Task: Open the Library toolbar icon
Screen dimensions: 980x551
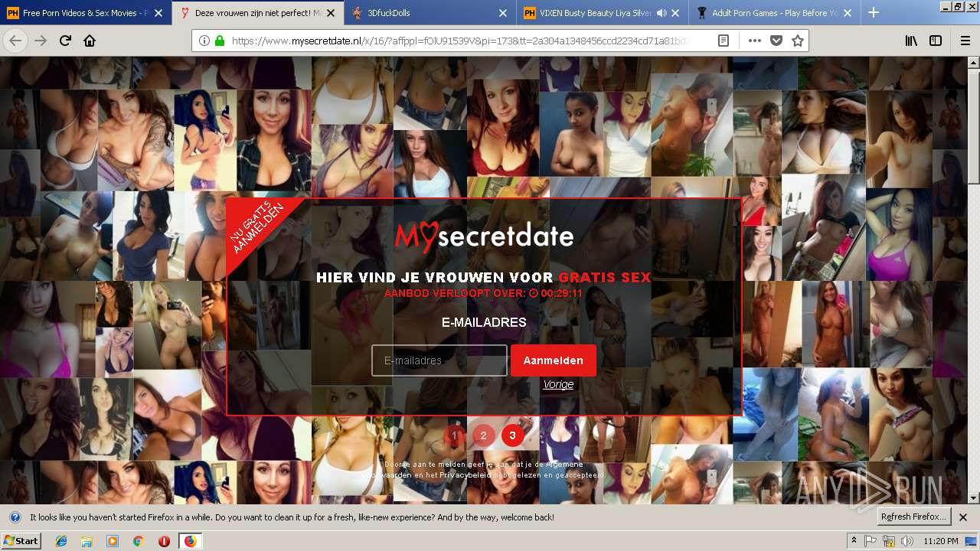Action: (911, 41)
